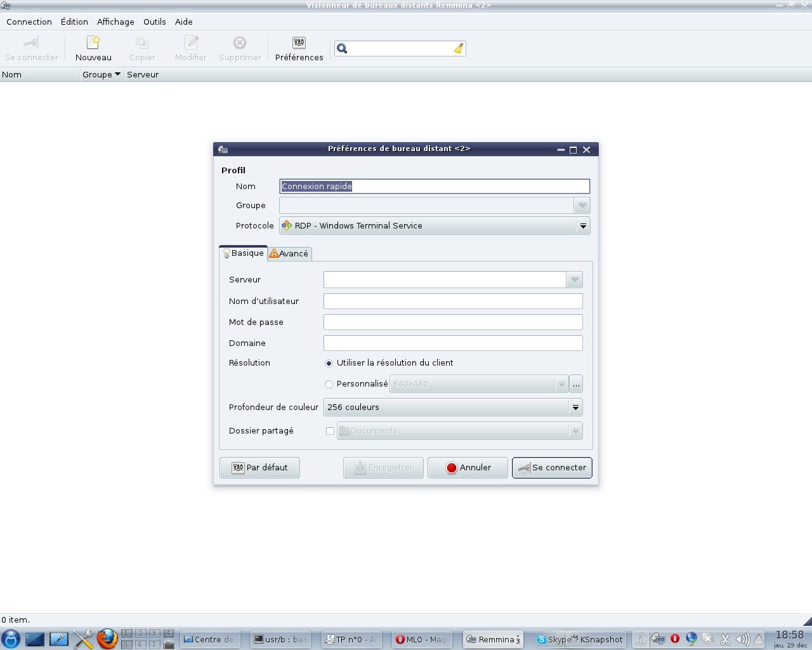812x650 pixels.
Task: Open the 640x480 custom resolution dropdown
Action: coord(479,384)
